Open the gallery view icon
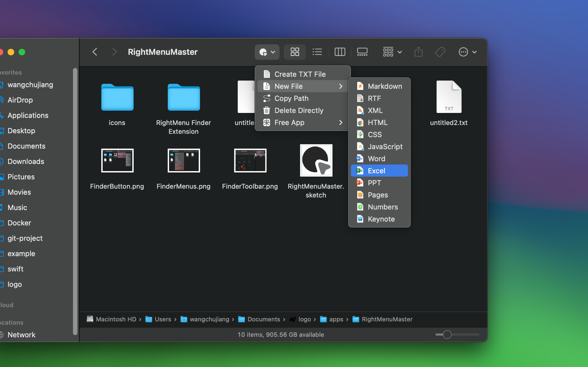This screenshot has height=367, width=588. click(x=362, y=52)
